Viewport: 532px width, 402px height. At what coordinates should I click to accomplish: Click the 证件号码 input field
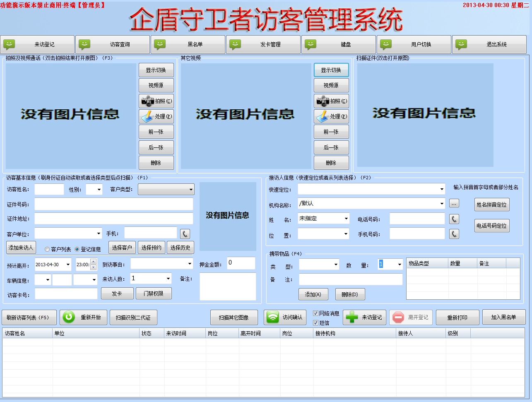click(114, 204)
